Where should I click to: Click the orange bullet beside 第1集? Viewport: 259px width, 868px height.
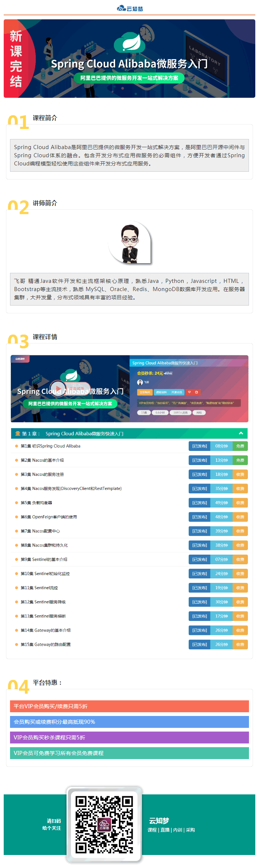click(x=16, y=446)
